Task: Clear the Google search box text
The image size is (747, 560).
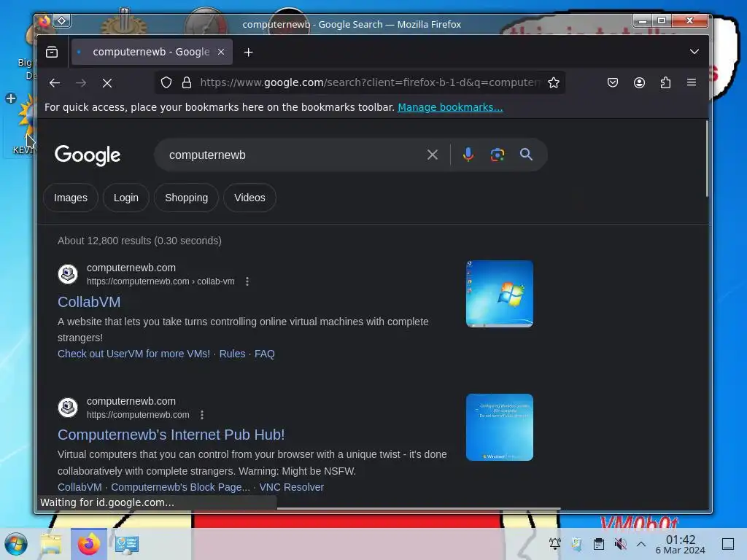Action: (432, 155)
